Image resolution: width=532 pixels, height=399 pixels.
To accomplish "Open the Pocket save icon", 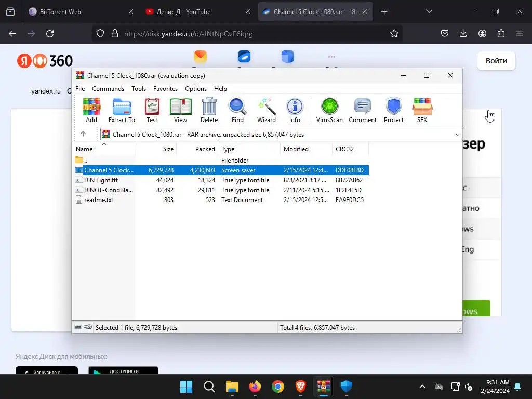I will pos(445,34).
